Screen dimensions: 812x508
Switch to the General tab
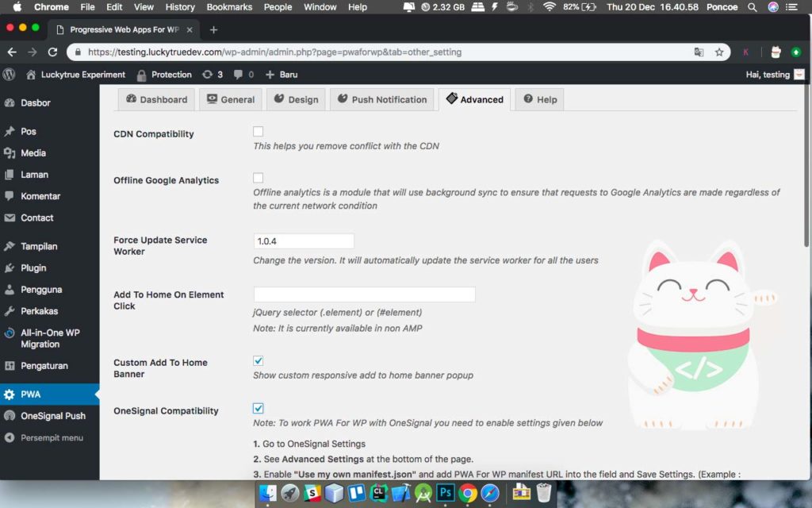click(x=231, y=99)
